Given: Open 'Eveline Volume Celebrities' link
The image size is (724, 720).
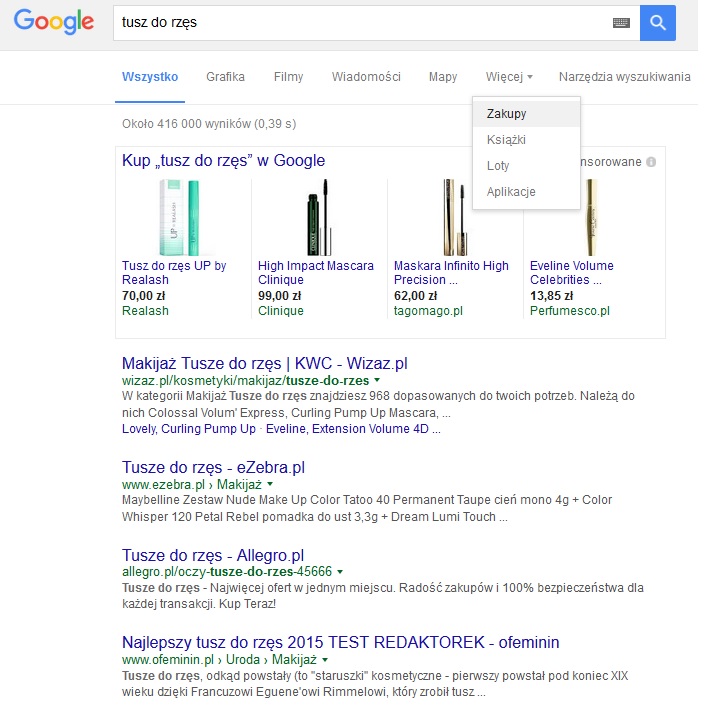Looking at the screenshot, I should (572, 272).
